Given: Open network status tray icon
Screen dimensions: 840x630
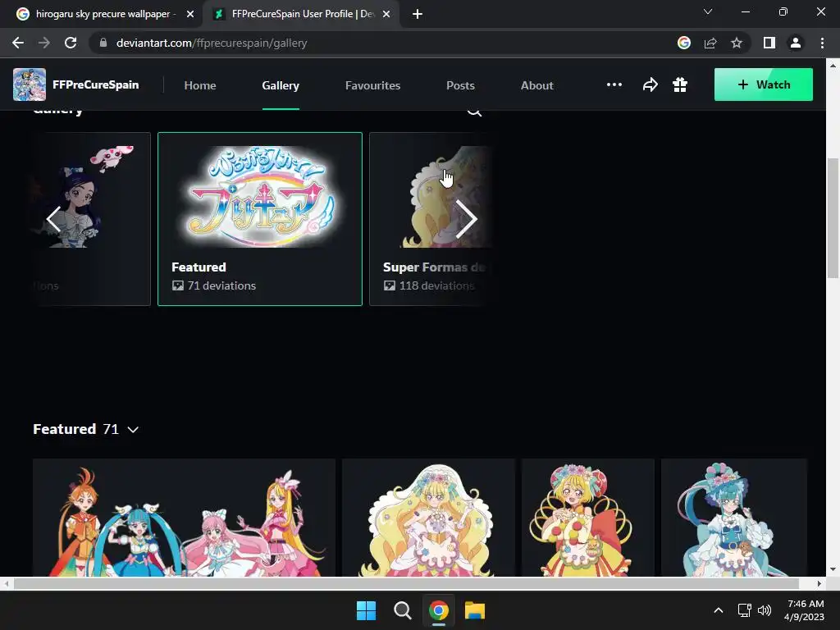Looking at the screenshot, I should click(x=744, y=610).
